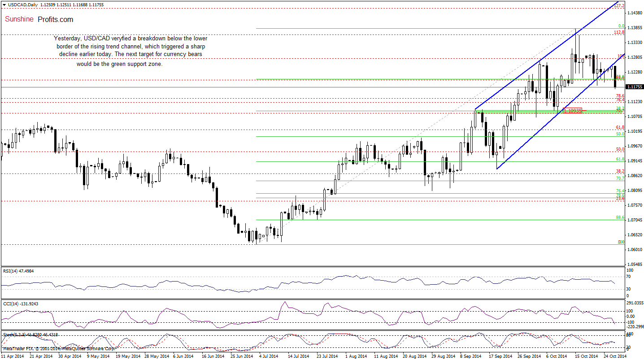644x360 pixels.
Task: Click the 1.09145 price axis label
Action: click(635, 161)
